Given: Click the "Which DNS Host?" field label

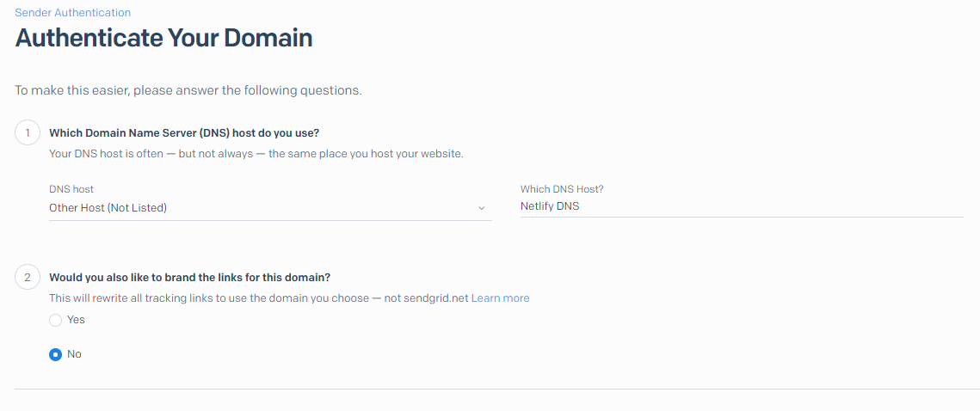Looking at the screenshot, I should [x=562, y=189].
